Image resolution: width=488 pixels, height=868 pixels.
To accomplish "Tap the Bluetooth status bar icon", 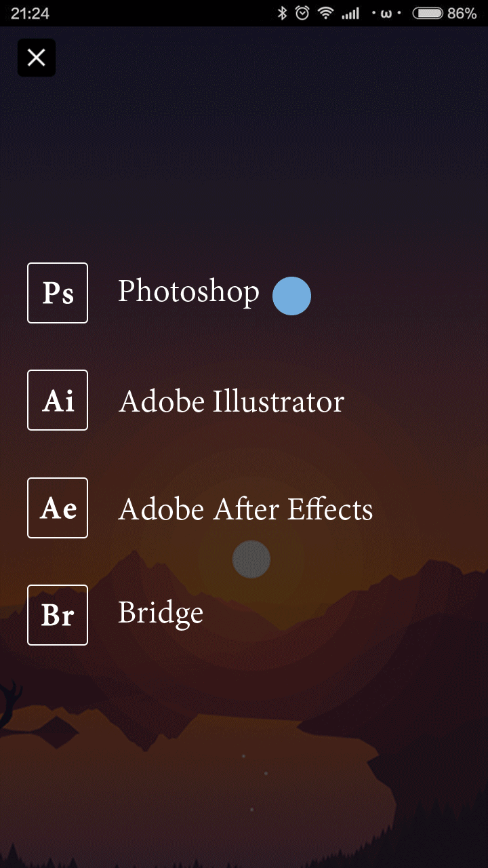I will (x=282, y=13).
